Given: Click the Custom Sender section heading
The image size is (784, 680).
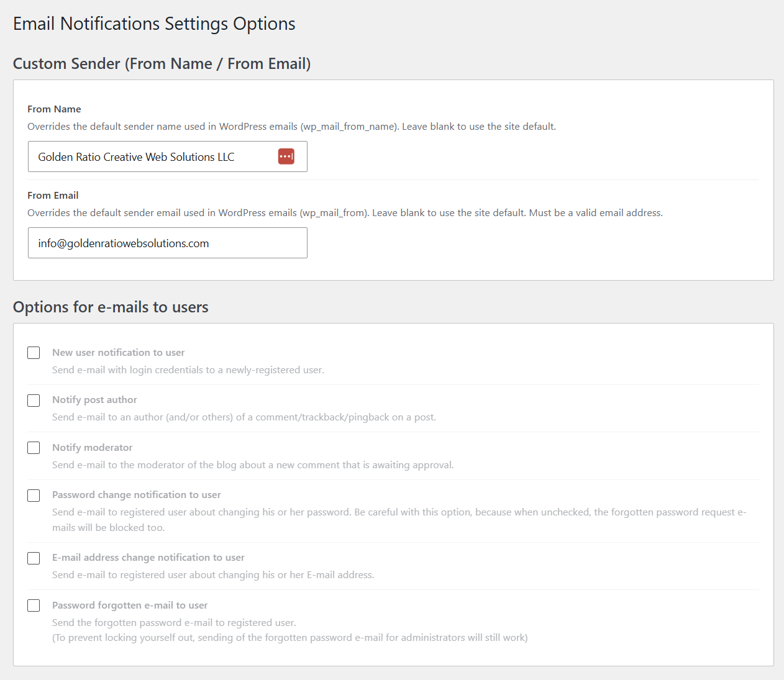Looking at the screenshot, I should click(162, 63).
